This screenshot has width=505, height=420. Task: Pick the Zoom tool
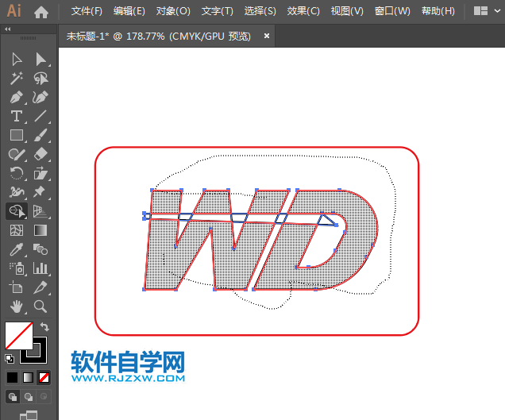pyautogui.click(x=40, y=306)
